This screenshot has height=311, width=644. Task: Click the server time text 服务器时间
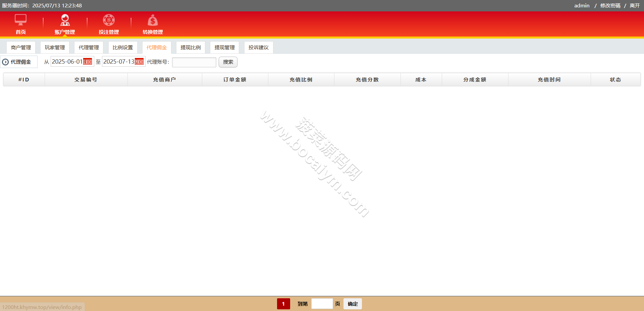coord(42,6)
